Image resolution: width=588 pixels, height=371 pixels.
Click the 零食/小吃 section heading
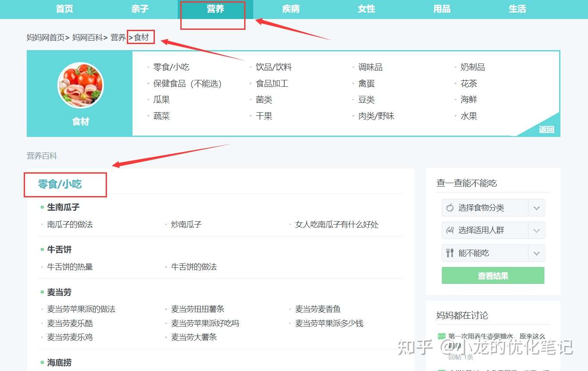[60, 184]
